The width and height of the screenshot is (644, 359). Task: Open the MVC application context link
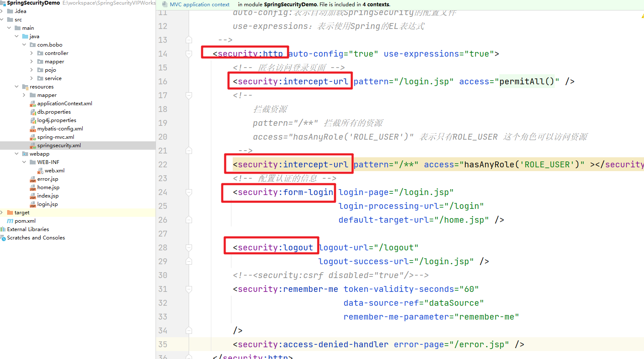[200, 5]
